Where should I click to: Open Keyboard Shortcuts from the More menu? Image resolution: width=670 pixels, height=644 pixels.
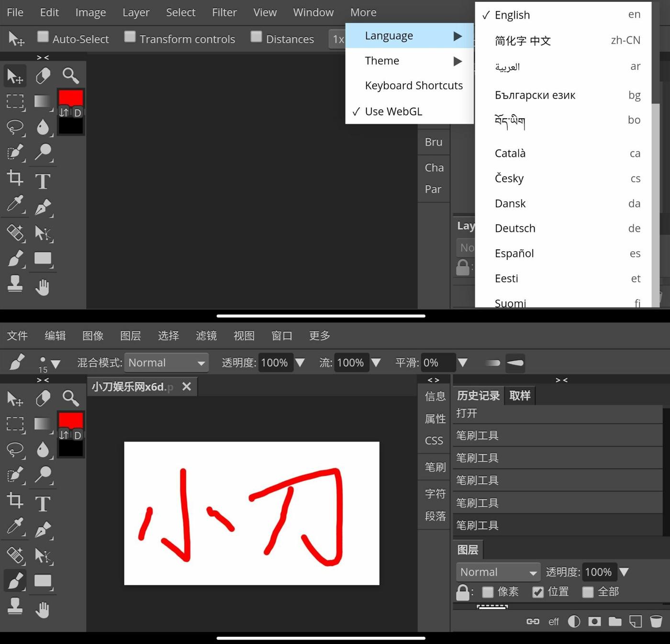(413, 85)
